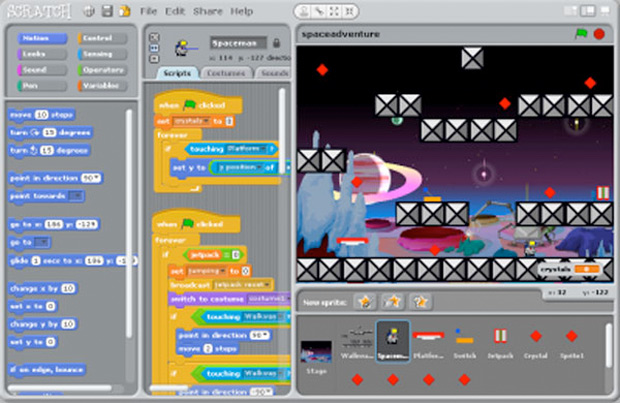Switch to the Costumes tab
Viewport: 620px width, 403px height.
click(226, 73)
